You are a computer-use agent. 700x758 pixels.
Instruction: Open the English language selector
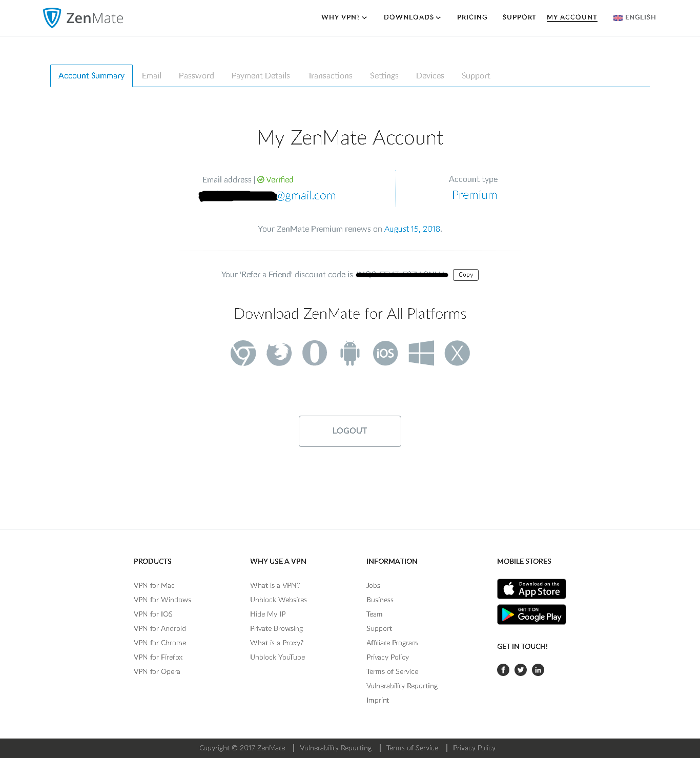tap(634, 17)
